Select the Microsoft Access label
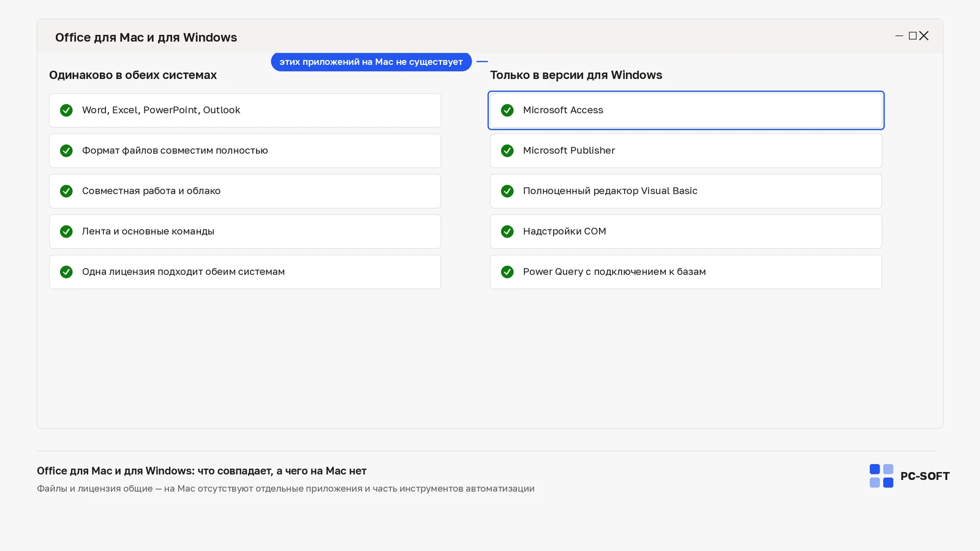Image resolution: width=980 pixels, height=551 pixels. [563, 110]
